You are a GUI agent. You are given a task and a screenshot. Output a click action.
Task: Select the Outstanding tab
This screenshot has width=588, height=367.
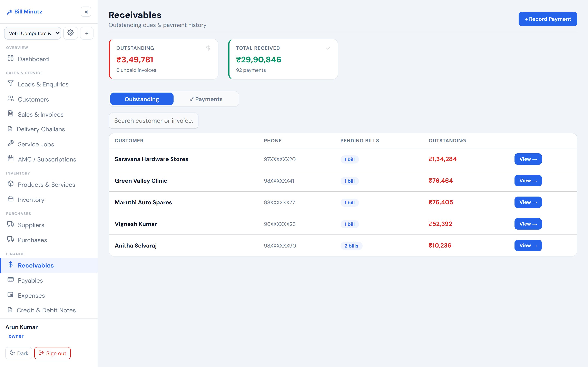[x=142, y=99]
